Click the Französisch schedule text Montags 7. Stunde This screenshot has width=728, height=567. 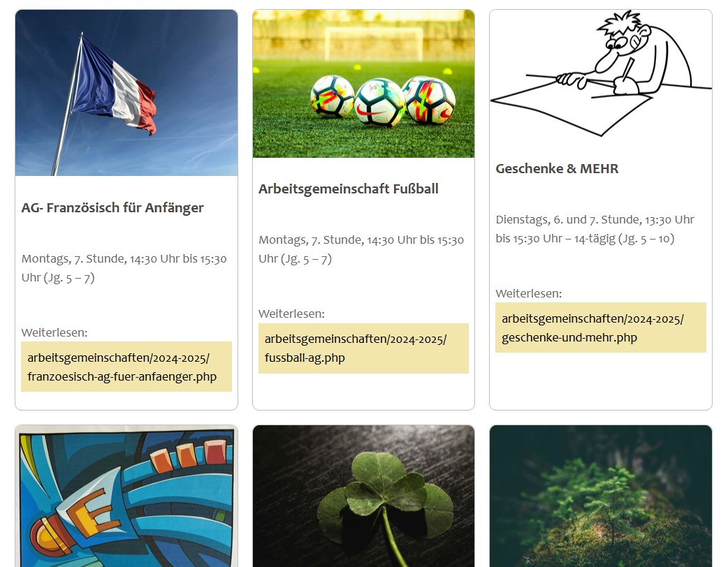click(124, 268)
